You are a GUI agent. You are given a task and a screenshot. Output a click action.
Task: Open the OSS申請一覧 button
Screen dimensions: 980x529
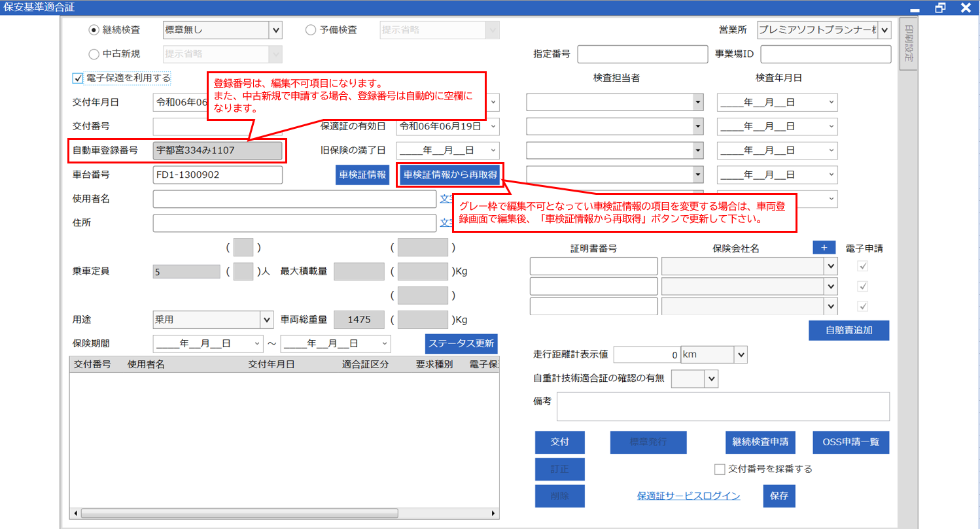(850, 442)
